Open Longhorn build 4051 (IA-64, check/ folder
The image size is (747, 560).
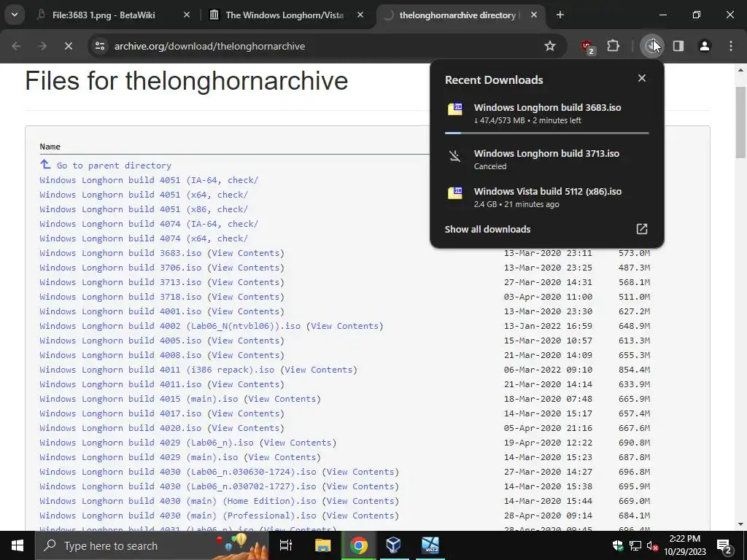(x=149, y=180)
